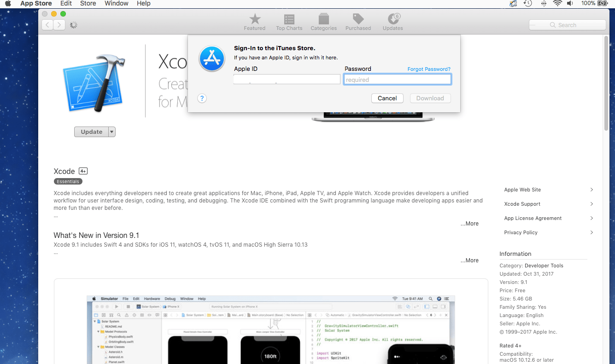Click the Forgot Password? link

click(429, 69)
